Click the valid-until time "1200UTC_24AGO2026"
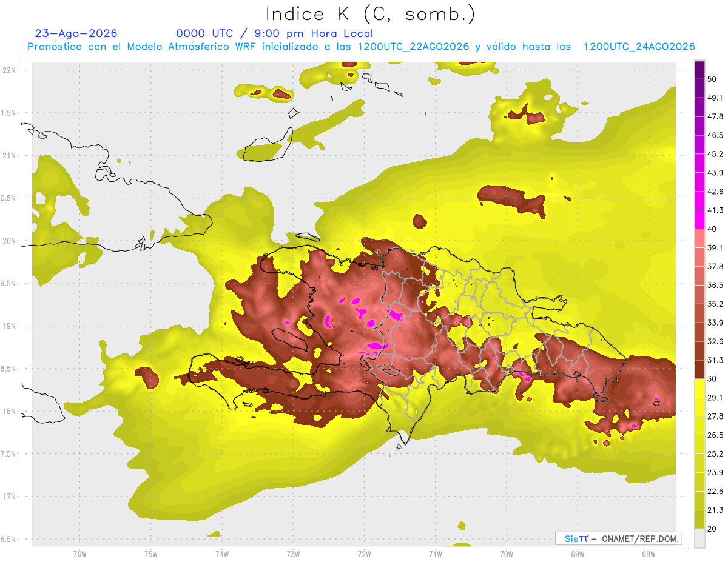 (639, 47)
